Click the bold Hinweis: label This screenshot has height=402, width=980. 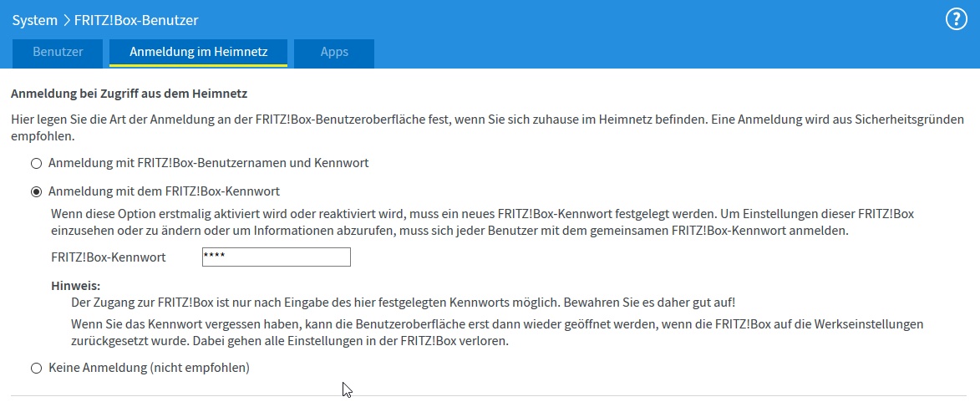pyautogui.click(x=76, y=287)
